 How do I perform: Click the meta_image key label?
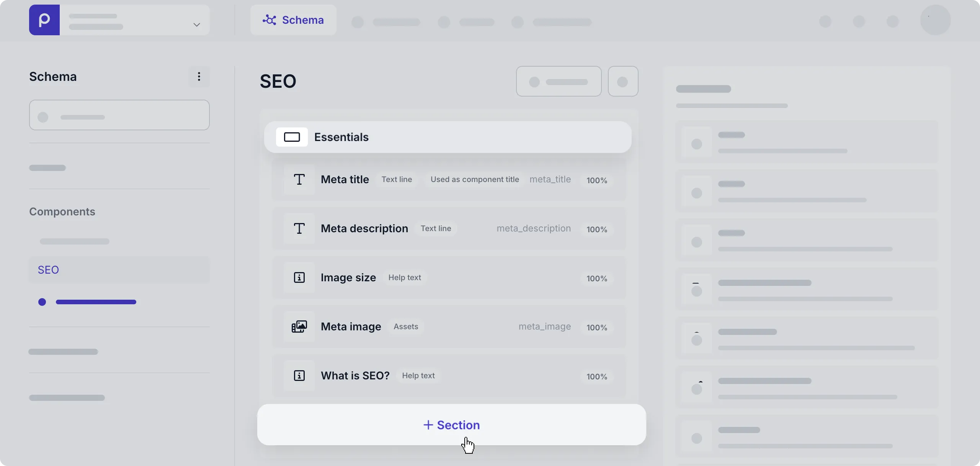[x=545, y=327]
